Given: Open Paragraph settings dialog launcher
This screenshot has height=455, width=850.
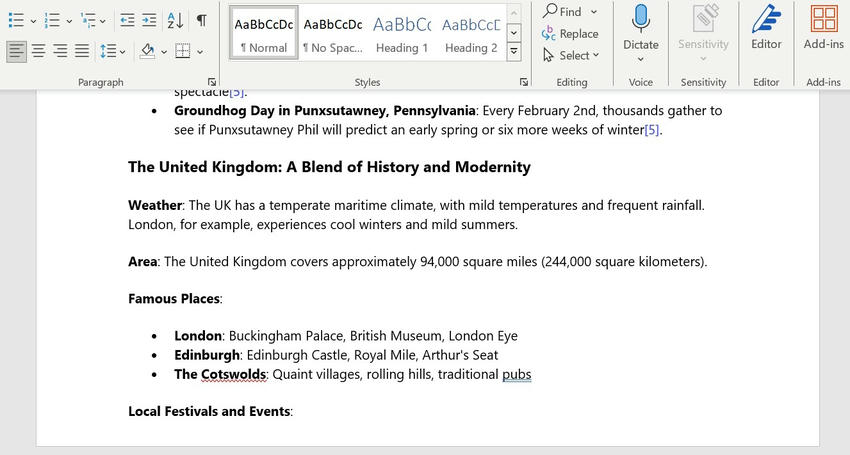Looking at the screenshot, I should 211,82.
